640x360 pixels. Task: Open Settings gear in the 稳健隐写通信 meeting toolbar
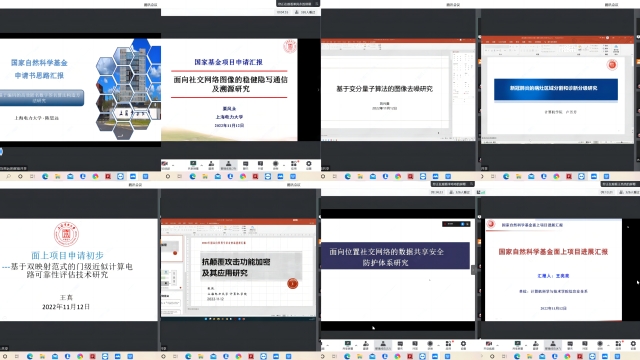coord(309,165)
